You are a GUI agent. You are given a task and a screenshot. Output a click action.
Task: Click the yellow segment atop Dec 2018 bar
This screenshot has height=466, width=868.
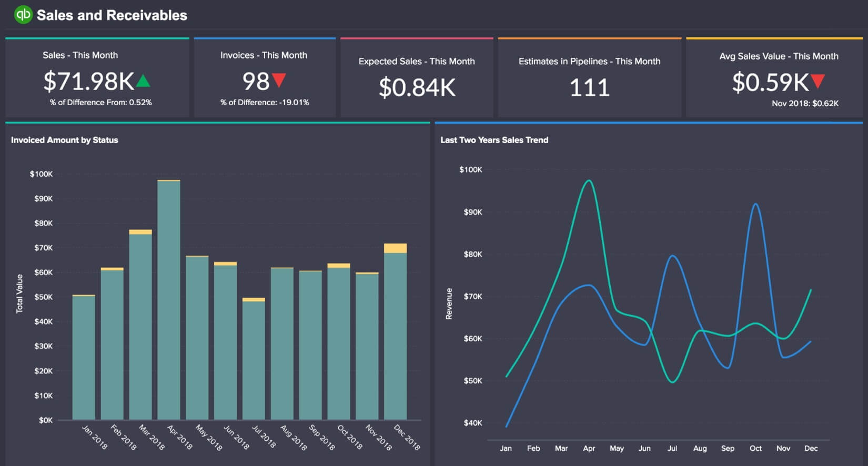tap(395, 248)
